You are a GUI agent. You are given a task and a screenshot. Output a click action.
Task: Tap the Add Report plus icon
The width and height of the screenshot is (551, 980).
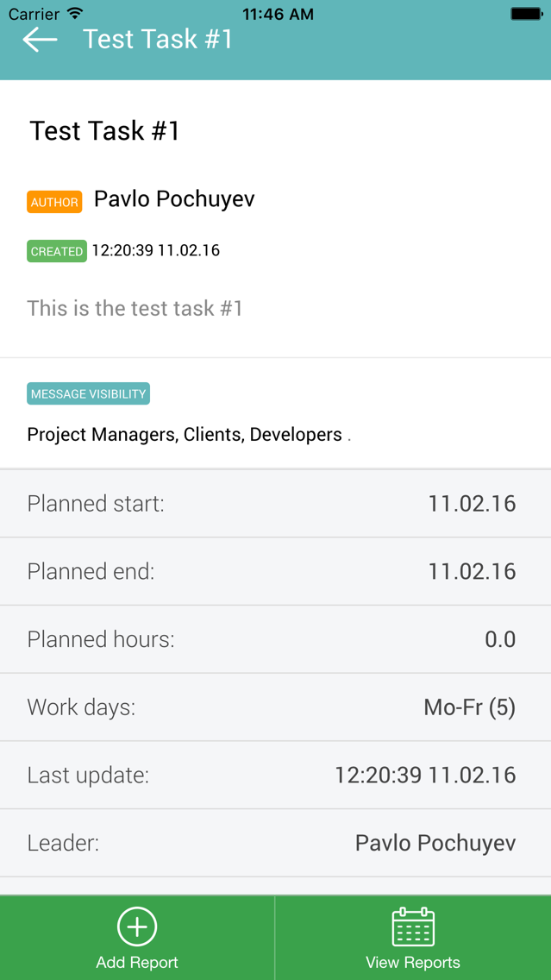point(137,927)
